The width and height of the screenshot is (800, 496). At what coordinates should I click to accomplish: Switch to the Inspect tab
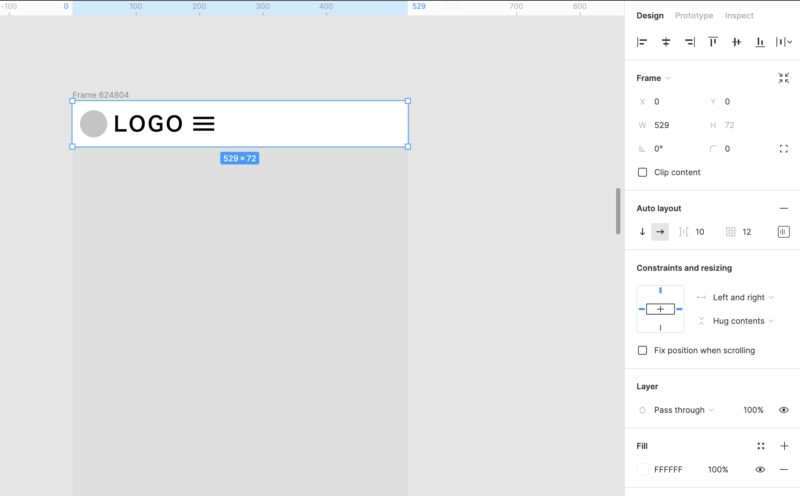tap(739, 16)
